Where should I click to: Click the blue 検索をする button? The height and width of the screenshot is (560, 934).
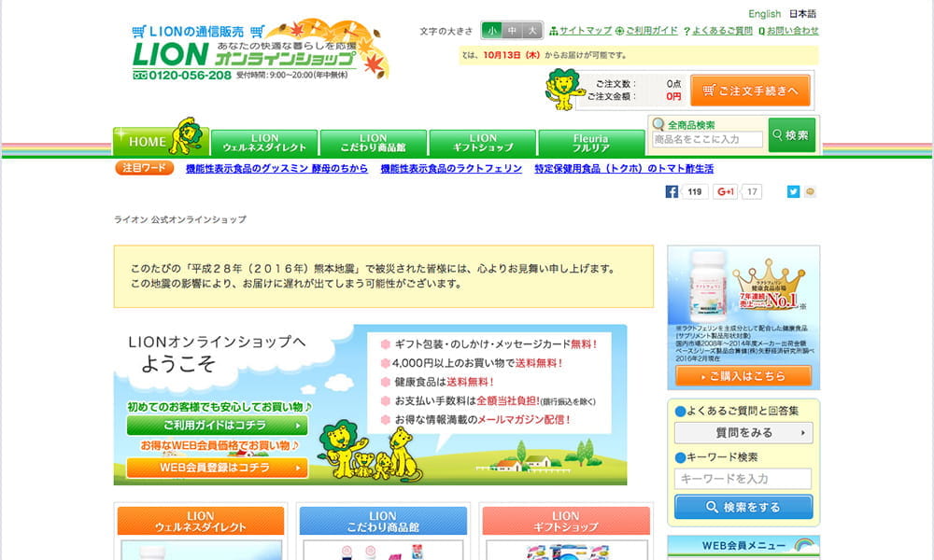[x=743, y=507]
